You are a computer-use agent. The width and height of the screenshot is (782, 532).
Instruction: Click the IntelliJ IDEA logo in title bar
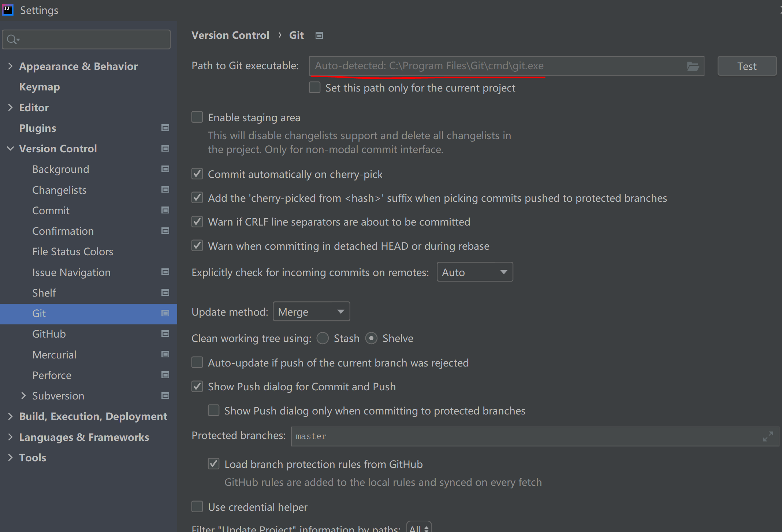(x=8, y=10)
